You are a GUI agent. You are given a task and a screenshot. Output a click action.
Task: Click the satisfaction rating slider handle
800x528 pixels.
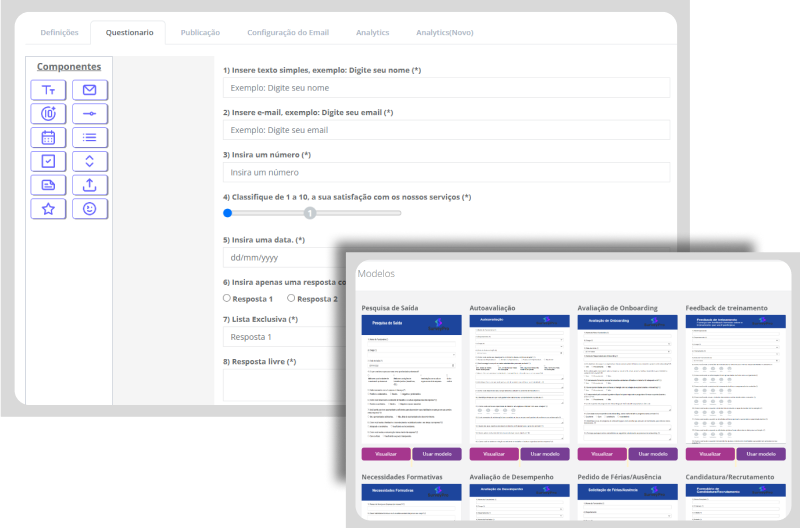228,213
